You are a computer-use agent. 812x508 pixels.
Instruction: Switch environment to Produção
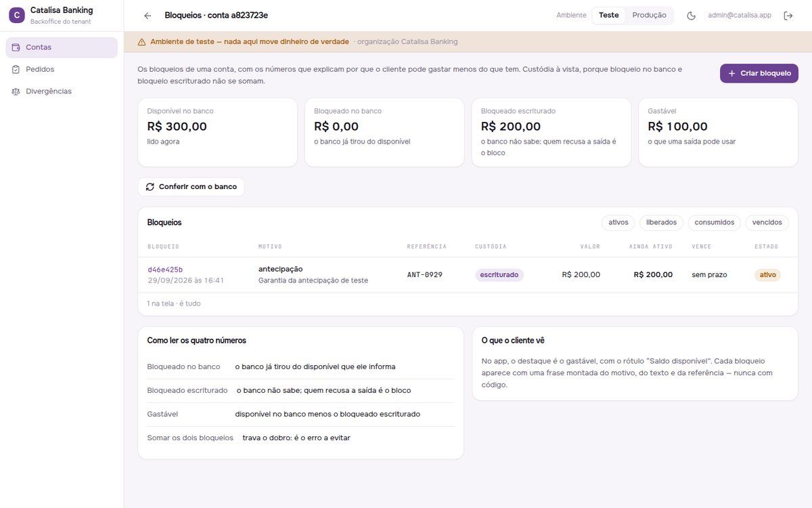[x=649, y=16]
